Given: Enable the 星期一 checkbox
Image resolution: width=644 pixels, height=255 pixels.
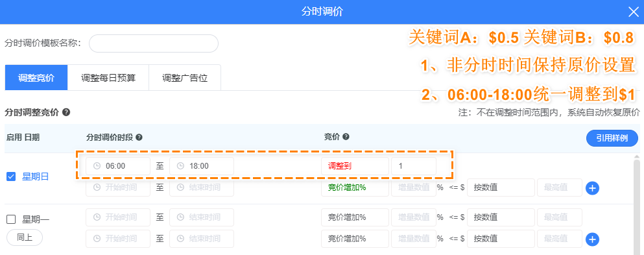Looking at the screenshot, I should point(11,220).
